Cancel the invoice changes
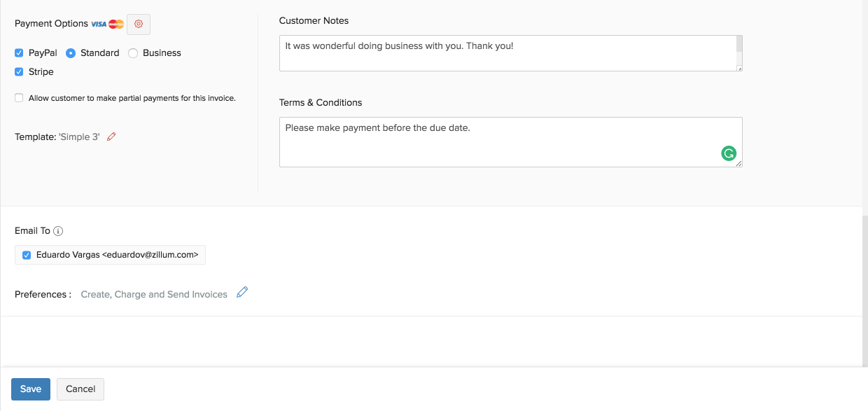 pos(80,389)
